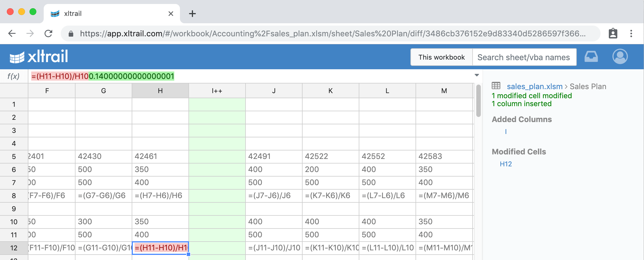The width and height of the screenshot is (644, 260).
Task: Open the This workbook search scope
Action: (441, 57)
